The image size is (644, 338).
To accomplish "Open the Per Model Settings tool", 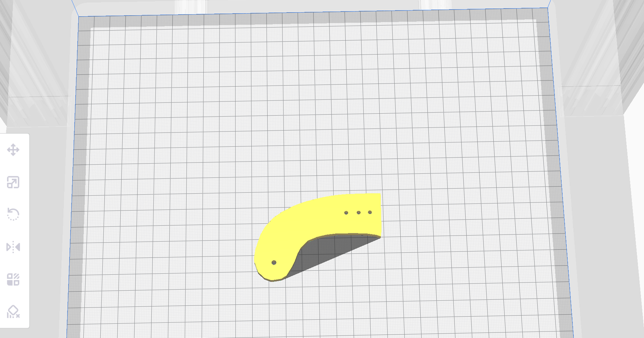I will [x=13, y=279].
